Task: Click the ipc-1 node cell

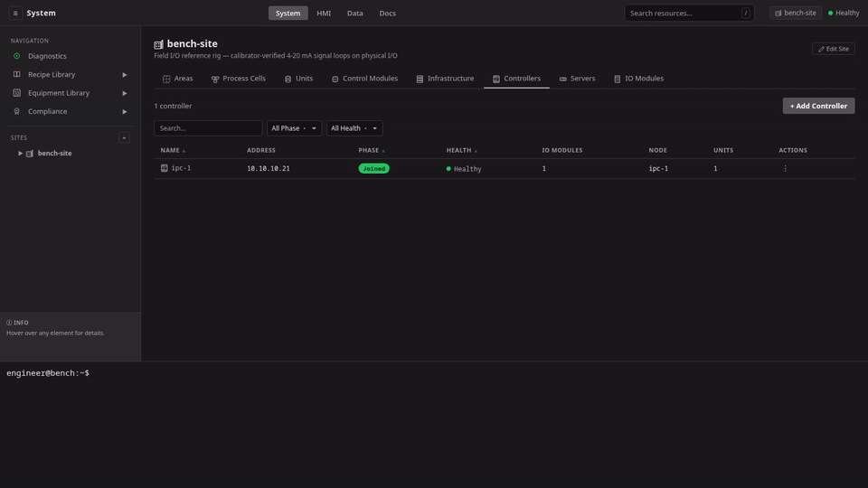Action: 658,168
